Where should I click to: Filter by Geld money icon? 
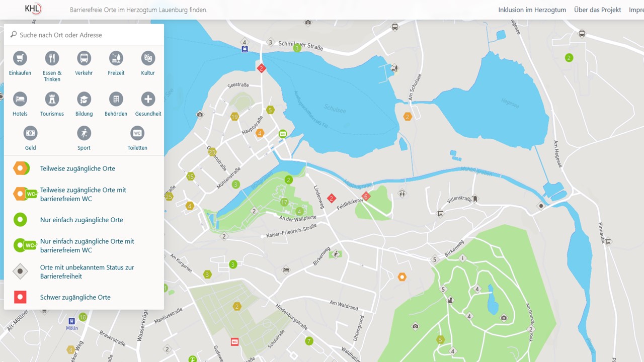pyautogui.click(x=31, y=133)
